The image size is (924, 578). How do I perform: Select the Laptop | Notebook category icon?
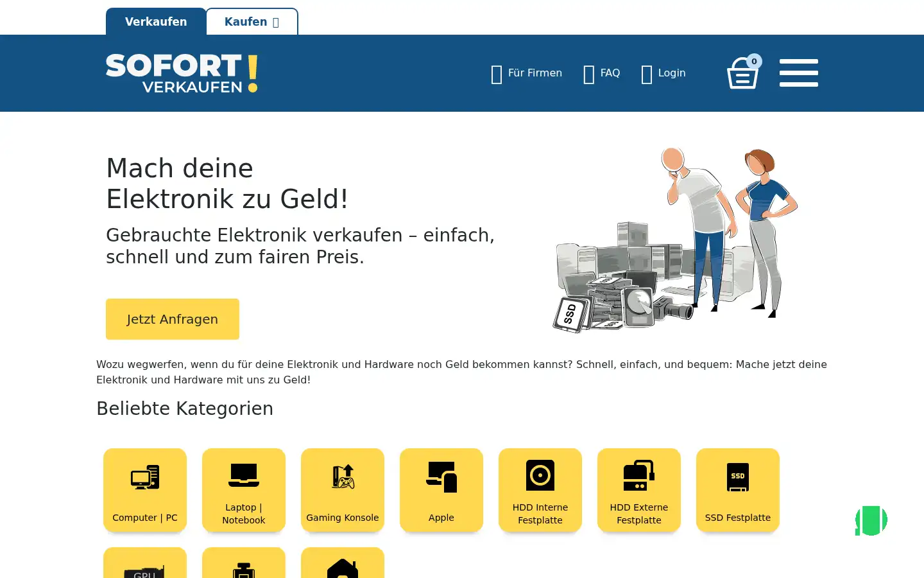click(244, 475)
